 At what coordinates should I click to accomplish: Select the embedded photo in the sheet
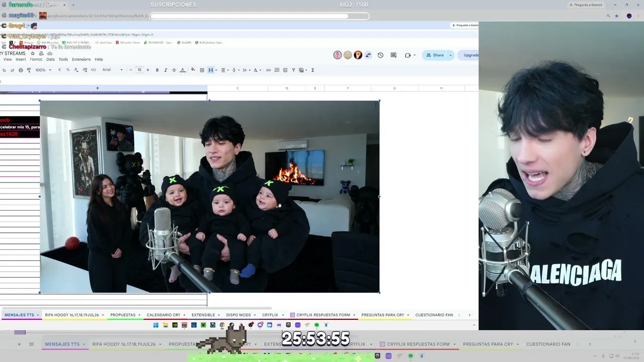point(210,197)
